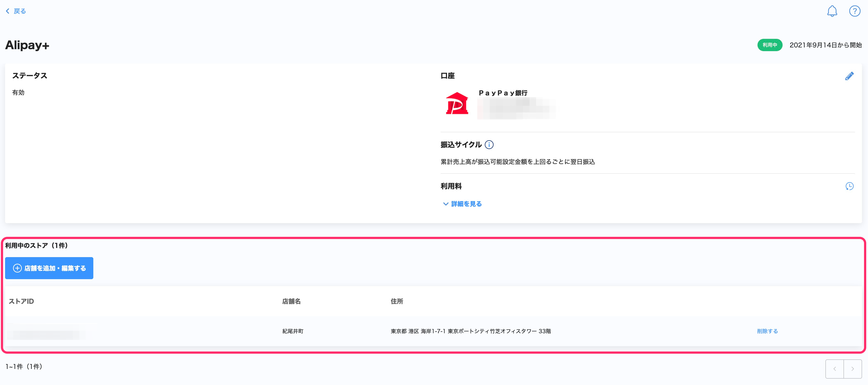
Task: Go to next page arrow
Action: [x=853, y=369]
